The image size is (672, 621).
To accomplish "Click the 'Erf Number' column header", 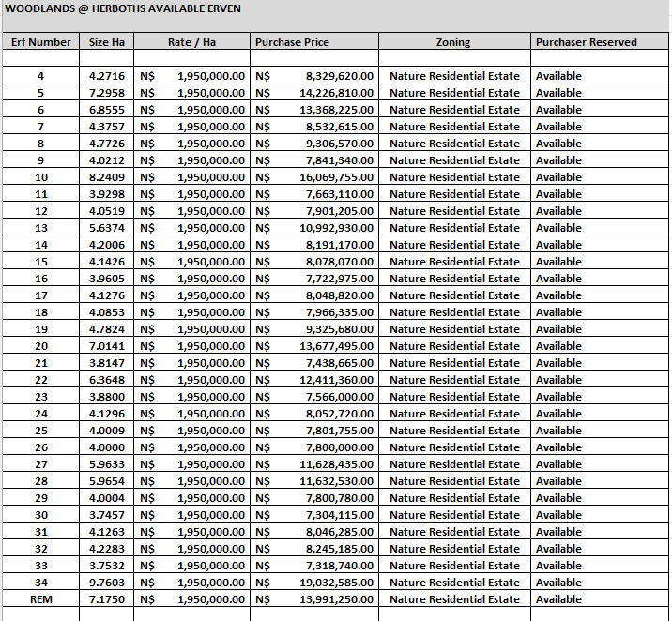I will [40, 42].
